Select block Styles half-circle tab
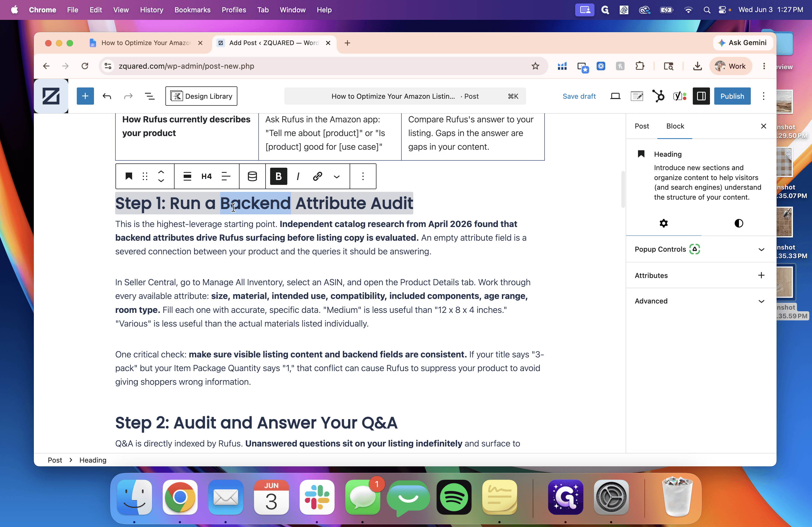812x527 pixels. tap(739, 223)
